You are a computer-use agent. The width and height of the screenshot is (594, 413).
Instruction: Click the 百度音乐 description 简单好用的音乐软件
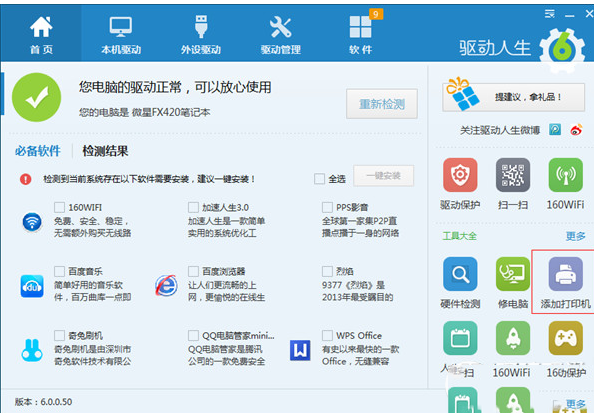pos(92,291)
